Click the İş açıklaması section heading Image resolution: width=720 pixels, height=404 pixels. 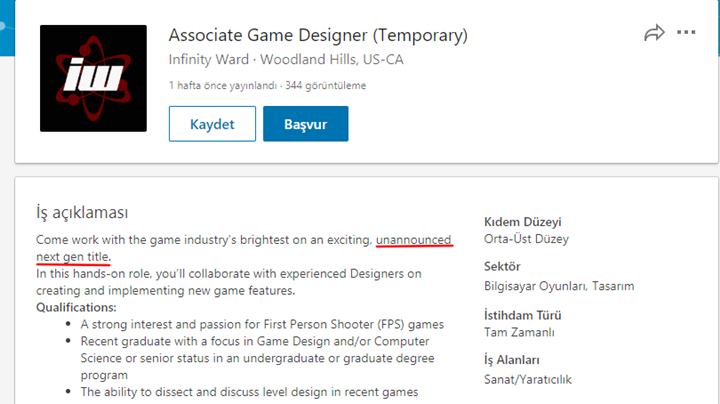82,213
